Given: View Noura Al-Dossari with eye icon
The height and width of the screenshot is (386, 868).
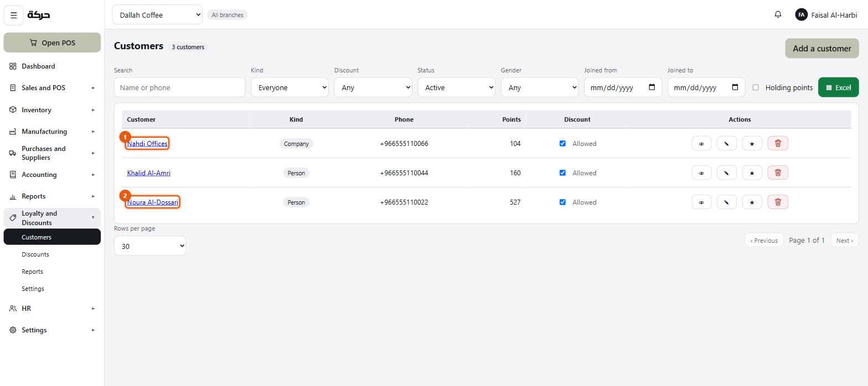Looking at the screenshot, I should click(x=701, y=202).
